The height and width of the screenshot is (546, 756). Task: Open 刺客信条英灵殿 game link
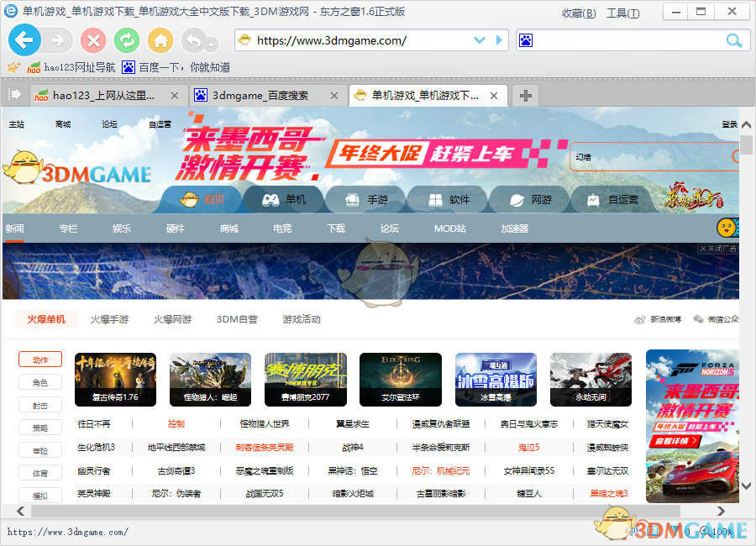pos(265,448)
